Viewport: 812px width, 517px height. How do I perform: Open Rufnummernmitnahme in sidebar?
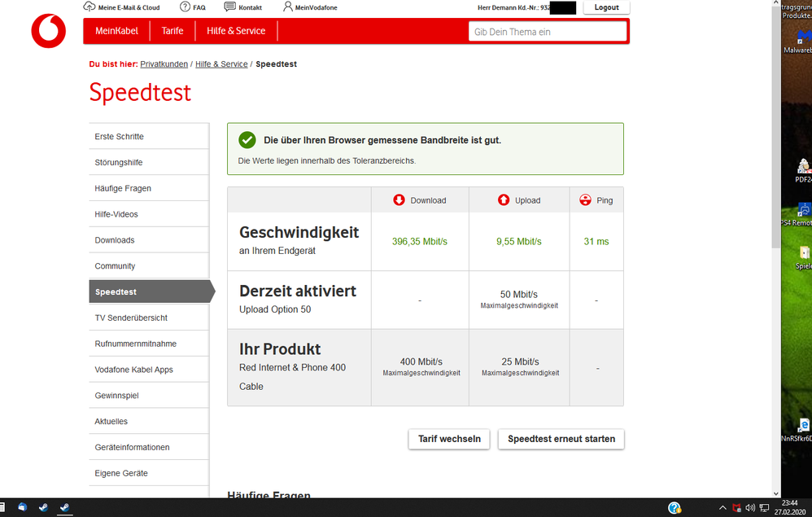149,344
